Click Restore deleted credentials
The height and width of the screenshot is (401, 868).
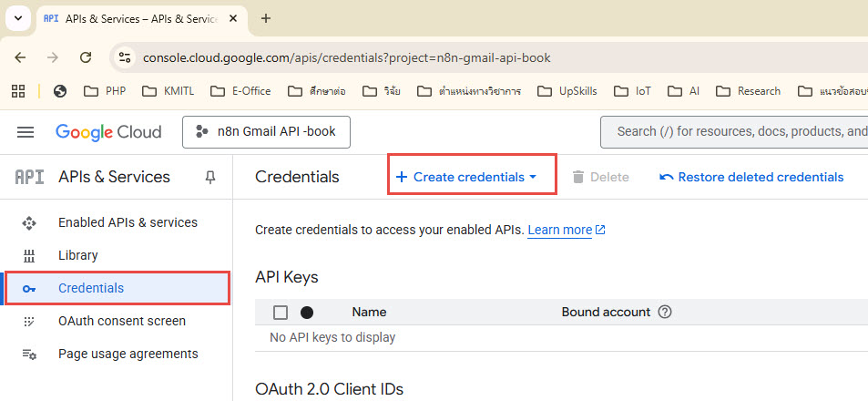(751, 177)
